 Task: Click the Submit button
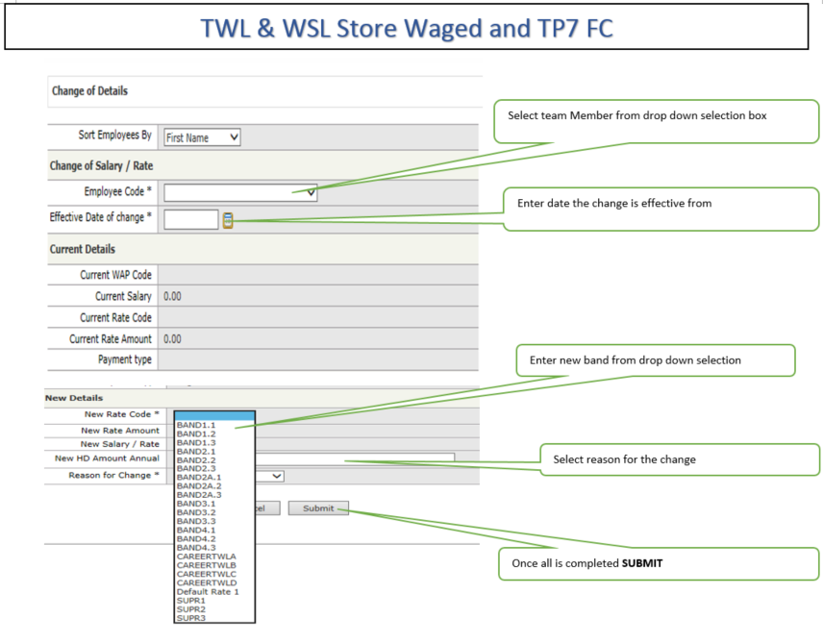(318, 508)
